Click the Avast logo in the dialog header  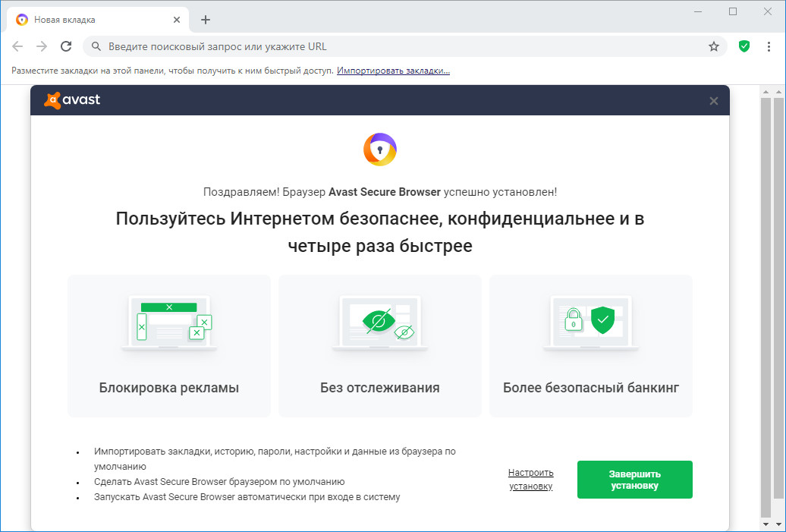point(72,100)
